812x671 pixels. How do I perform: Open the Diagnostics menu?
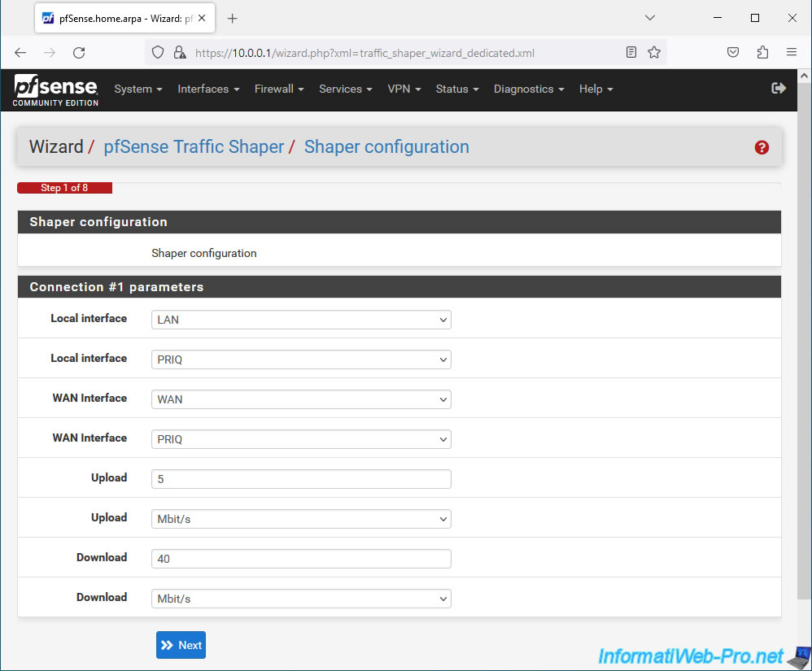tap(528, 89)
